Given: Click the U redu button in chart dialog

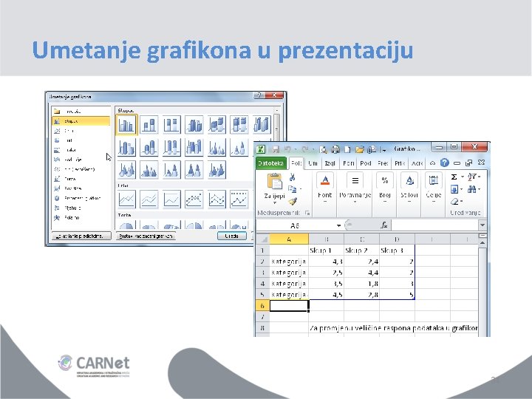Looking at the screenshot, I should (x=232, y=236).
